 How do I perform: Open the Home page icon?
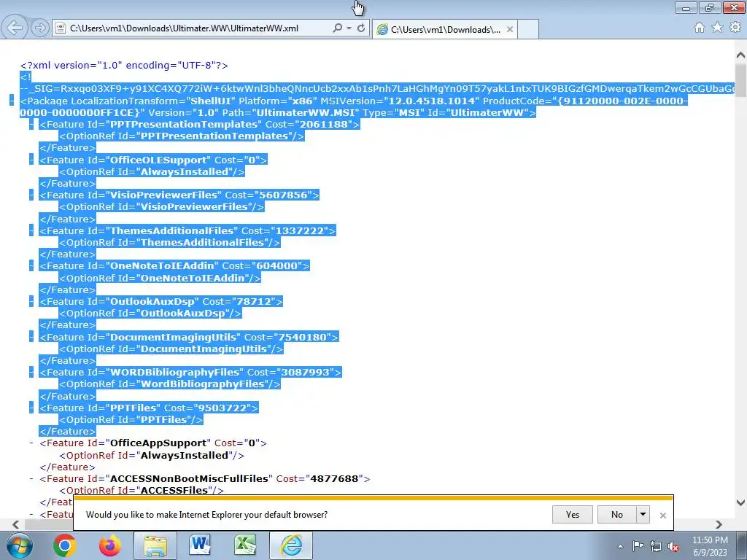pos(700,28)
